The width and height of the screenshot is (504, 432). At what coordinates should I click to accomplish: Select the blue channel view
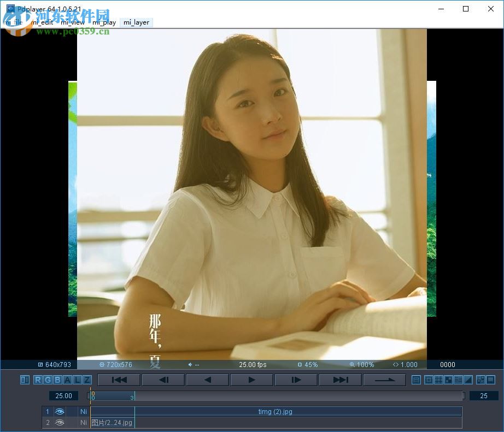(x=58, y=380)
